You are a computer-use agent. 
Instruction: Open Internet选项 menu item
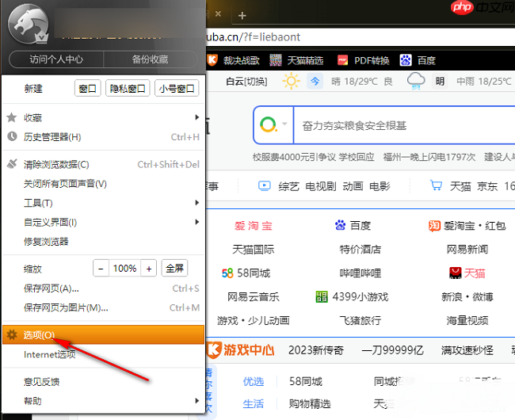point(103,354)
